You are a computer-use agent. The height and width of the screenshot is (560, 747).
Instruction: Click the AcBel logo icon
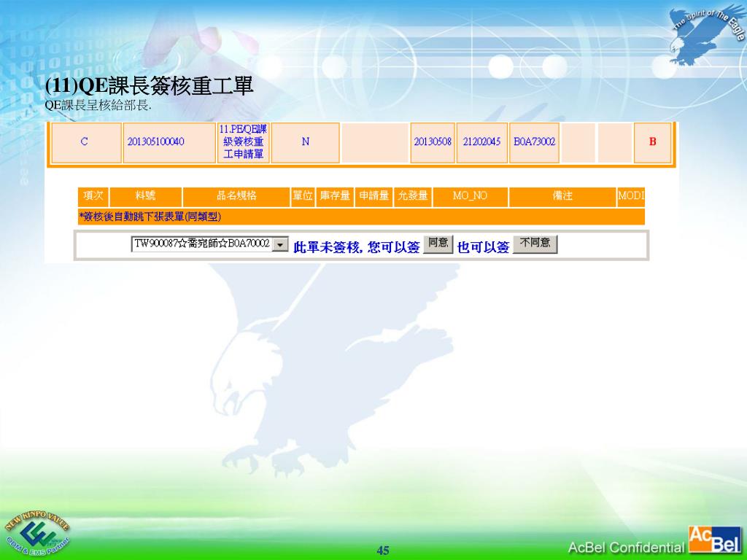(x=715, y=540)
